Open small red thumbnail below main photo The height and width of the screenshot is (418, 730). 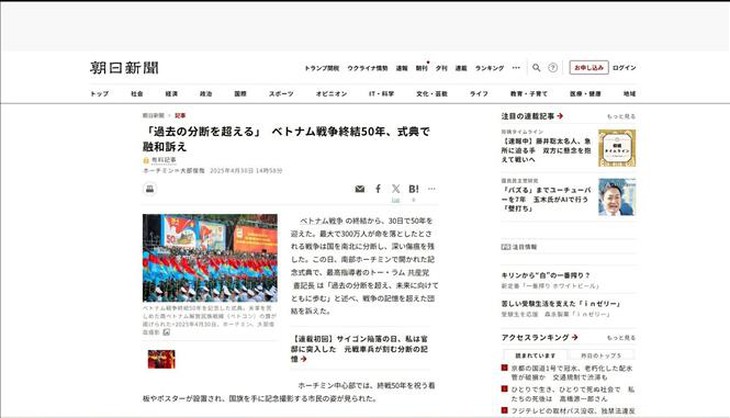(x=161, y=359)
